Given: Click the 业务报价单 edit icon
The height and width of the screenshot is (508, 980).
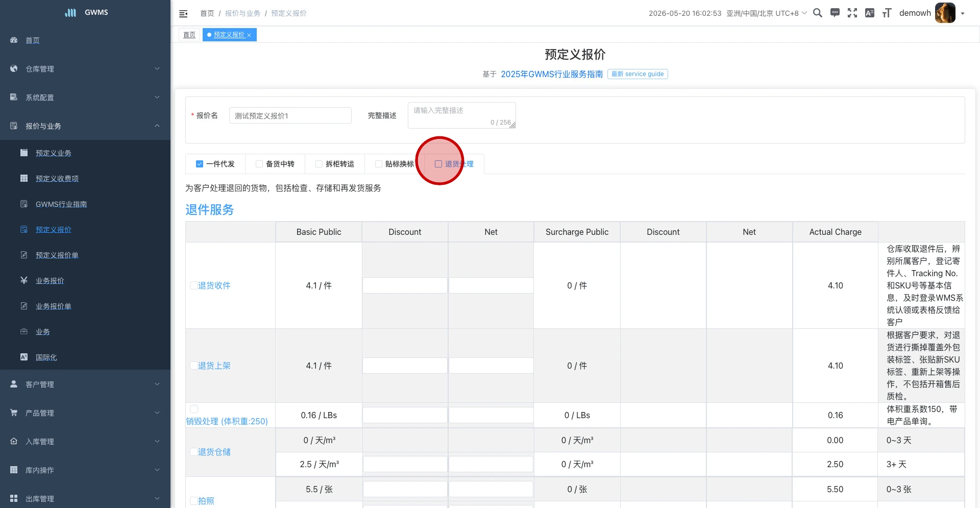Looking at the screenshot, I should (24, 306).
